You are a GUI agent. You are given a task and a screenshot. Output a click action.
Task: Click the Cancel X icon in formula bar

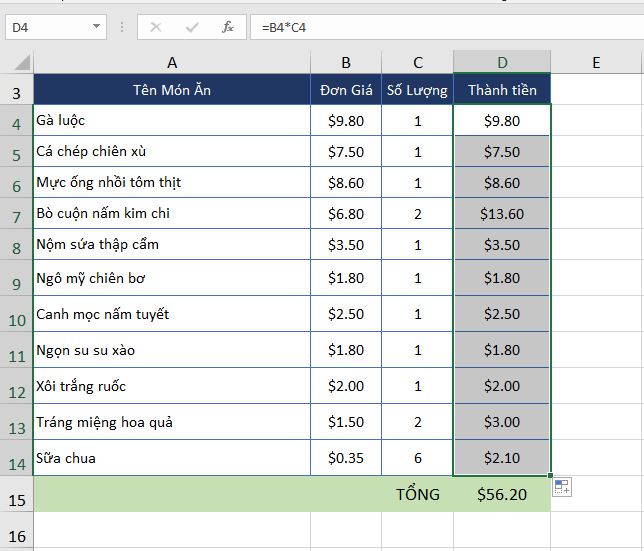(156, 28)
